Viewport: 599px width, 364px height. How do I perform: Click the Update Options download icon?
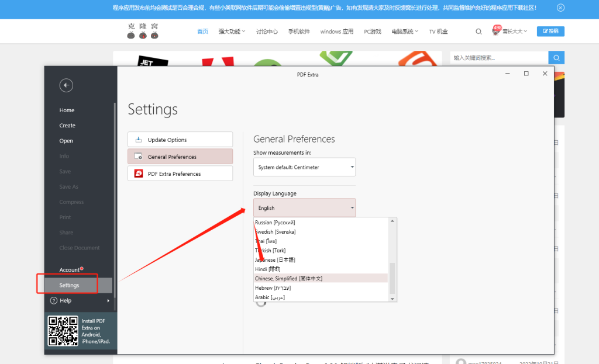138,140
